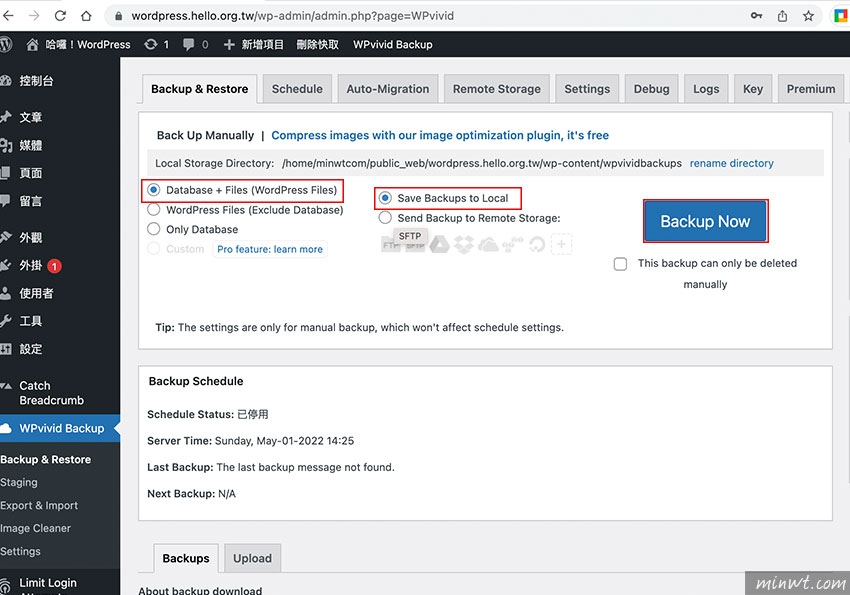This screenshot has width=850, height=595.
Task: Select Dropbox remote storage icon
Action: 463,245
